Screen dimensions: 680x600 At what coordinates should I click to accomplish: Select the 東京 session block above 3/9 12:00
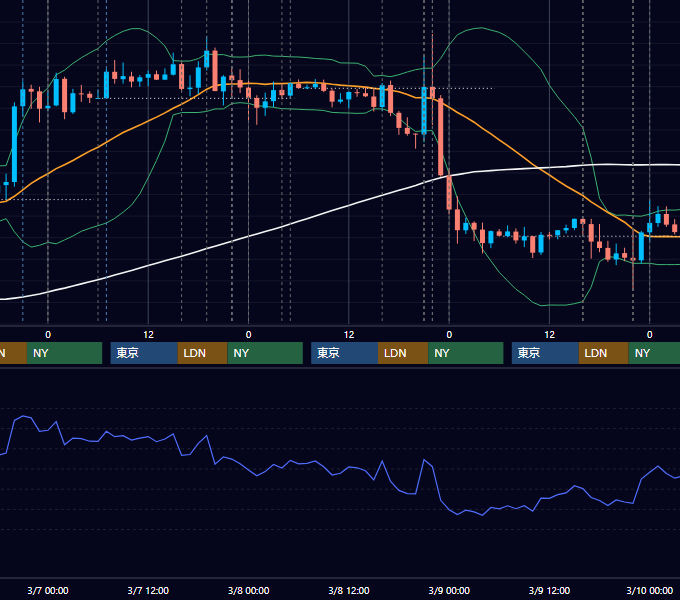tap(545, 353)
